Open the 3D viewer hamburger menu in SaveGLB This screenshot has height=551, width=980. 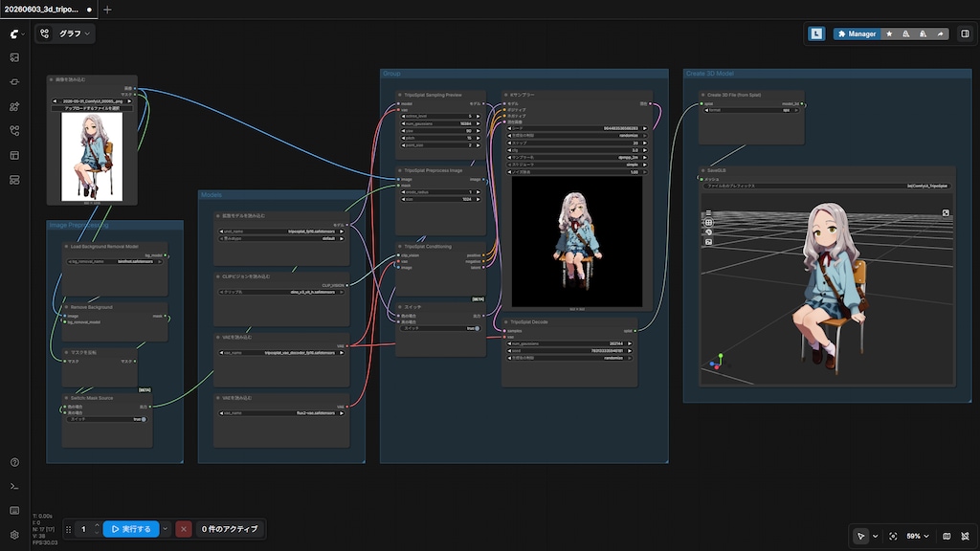point(708,213)
